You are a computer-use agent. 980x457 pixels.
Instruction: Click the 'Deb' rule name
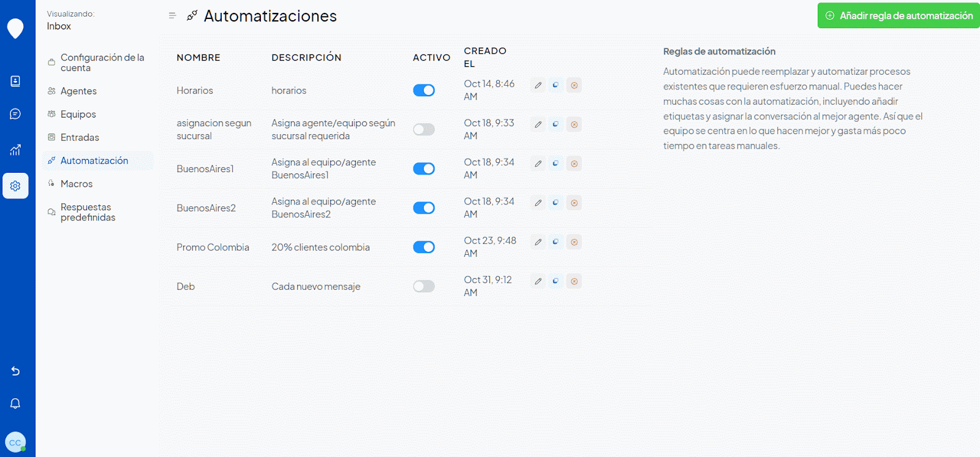tap(186, 287)
